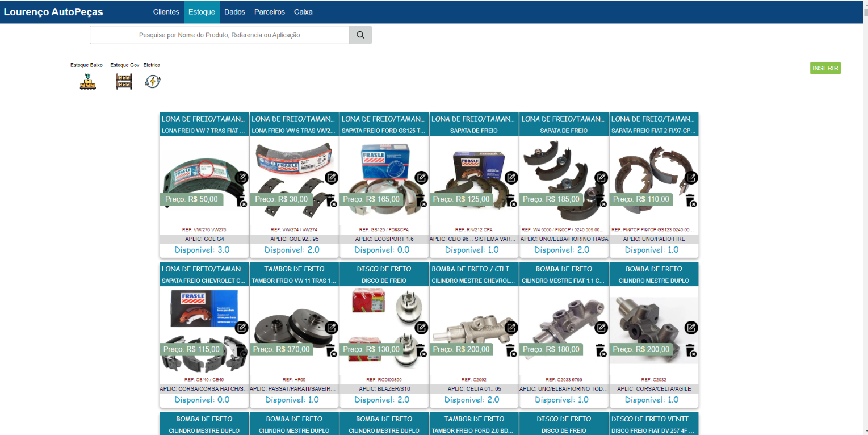This screenshot has width=868, height=435.
Task: Edit the product priced R$ 185,00
Action: 601,178
